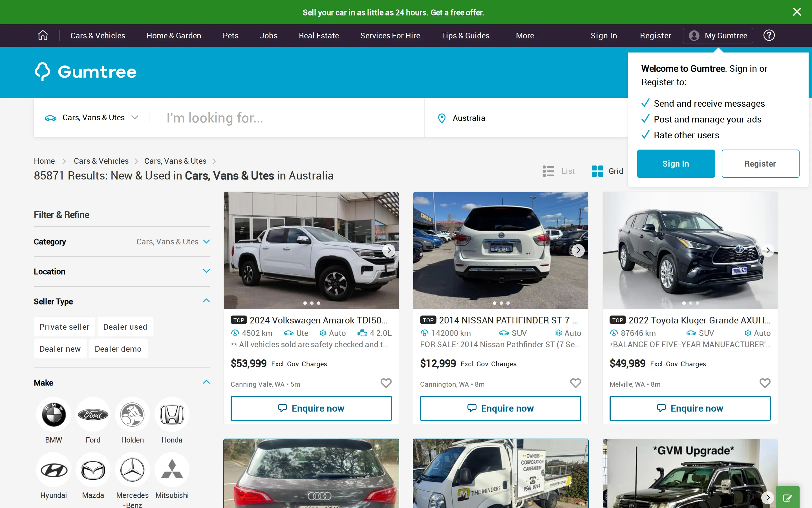The height and width of the screenshot is (508, 812).
Task: Open the Audi car listing thumbnail
Action: pos(311,473)
